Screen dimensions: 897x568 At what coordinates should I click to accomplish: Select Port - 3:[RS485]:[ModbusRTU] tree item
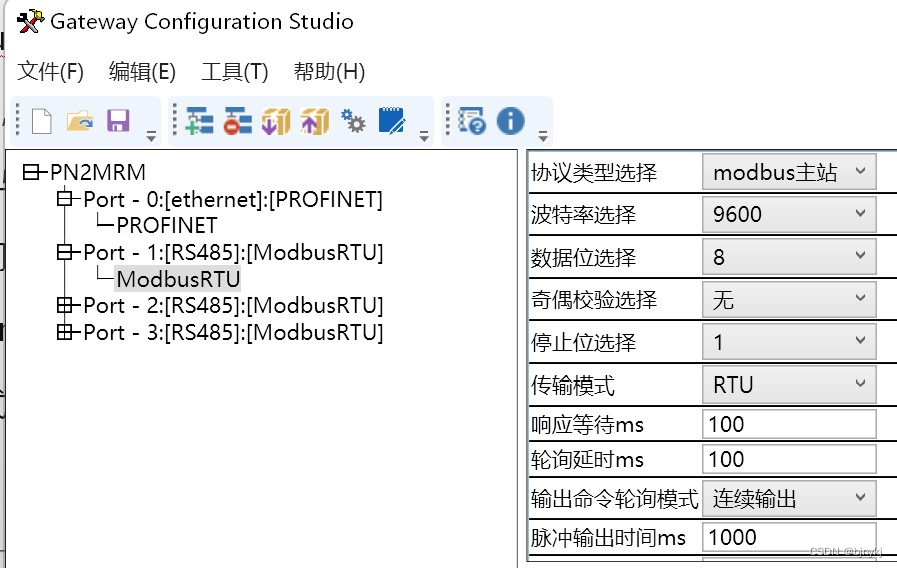click(x=233, y=332)
